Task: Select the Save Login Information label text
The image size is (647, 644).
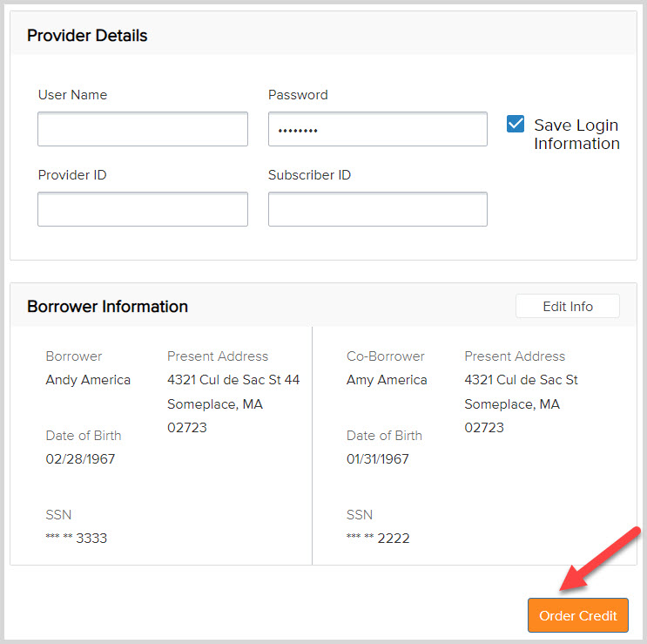Action: [576, 134]
